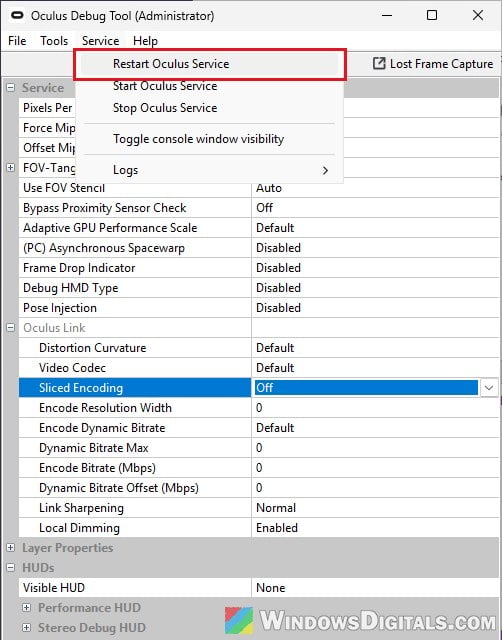
Task: Click the Off value of Sliced Encoding
Action: 366,388
